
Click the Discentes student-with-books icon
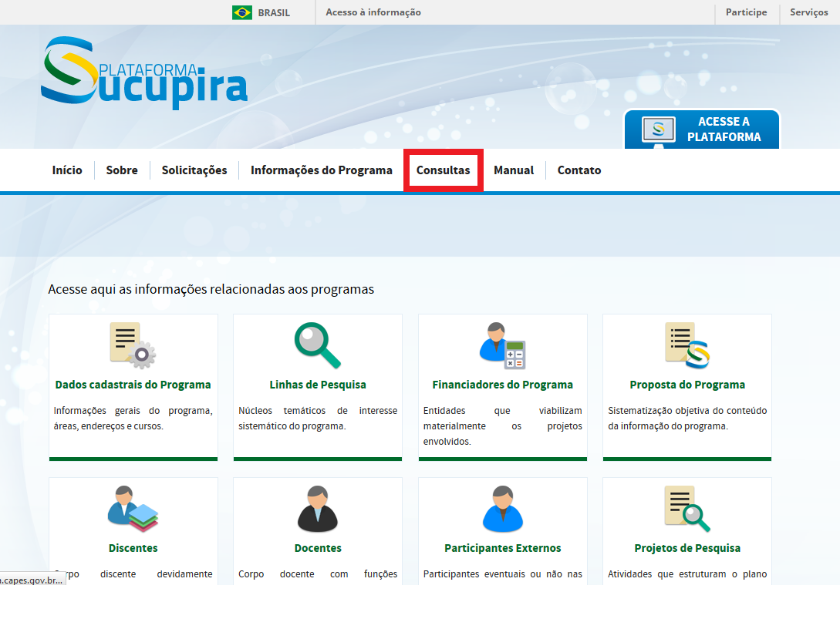coord(133,509)
